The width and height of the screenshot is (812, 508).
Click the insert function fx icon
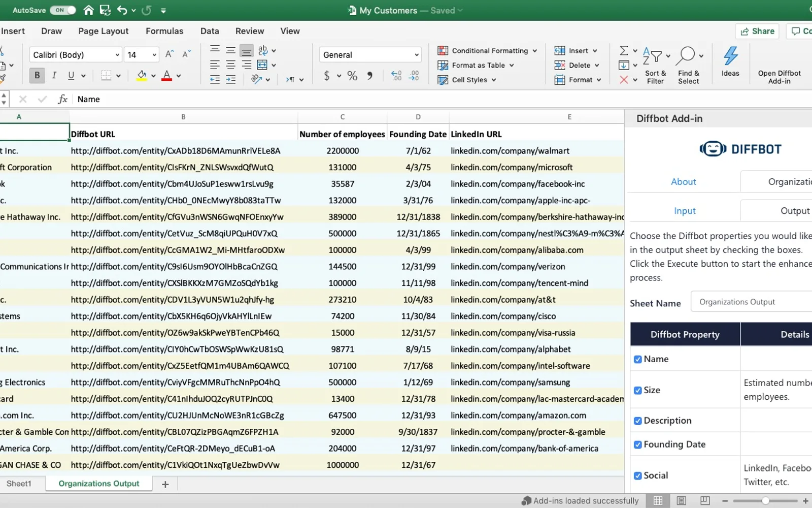(x=63, y=99)
